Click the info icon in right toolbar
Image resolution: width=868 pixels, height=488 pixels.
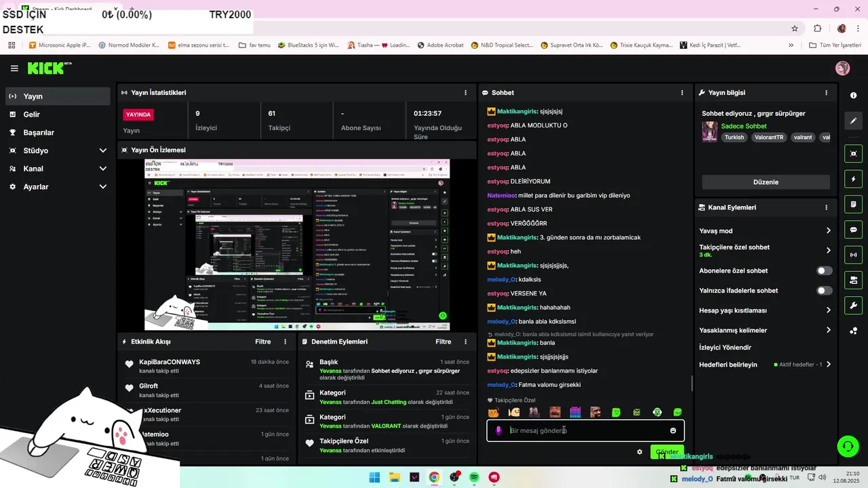pyautogui.click(x=854, y=96)
